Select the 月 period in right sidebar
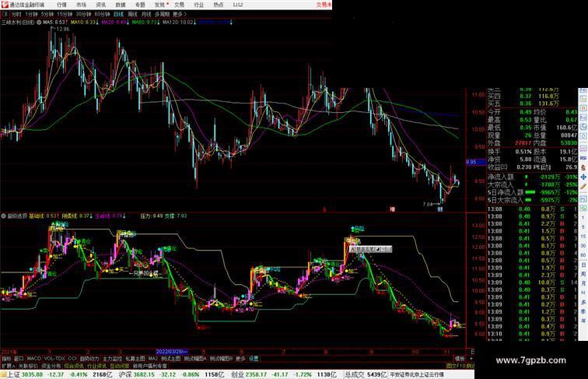The image size is (588, 379). 583,284
